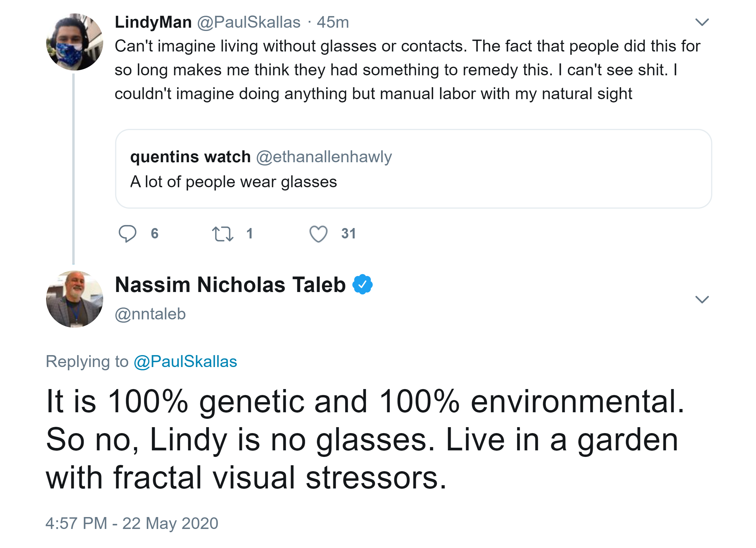Click @PaulSkallas in Replying to line
The image size is (756, 548).
tap(185, 362)
